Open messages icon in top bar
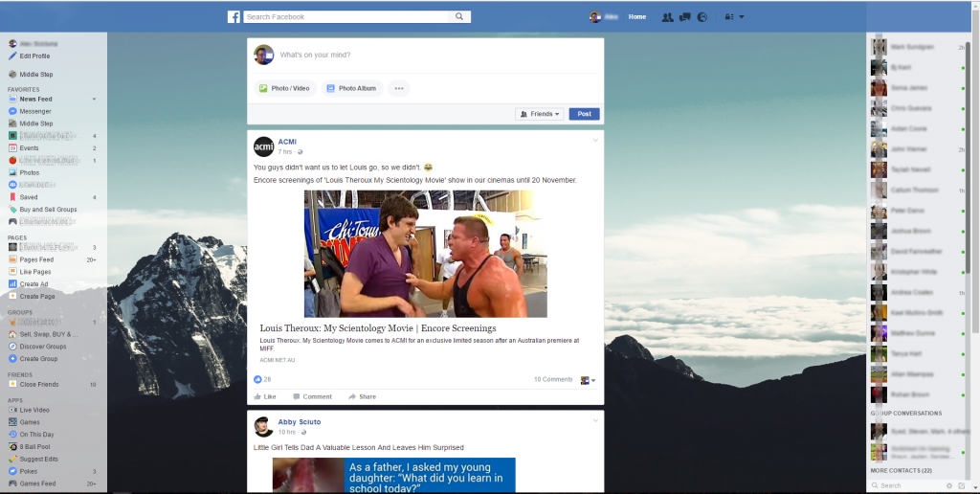This screenshot has height=494, width=980. pyautogui.click(x=685, y=17)
